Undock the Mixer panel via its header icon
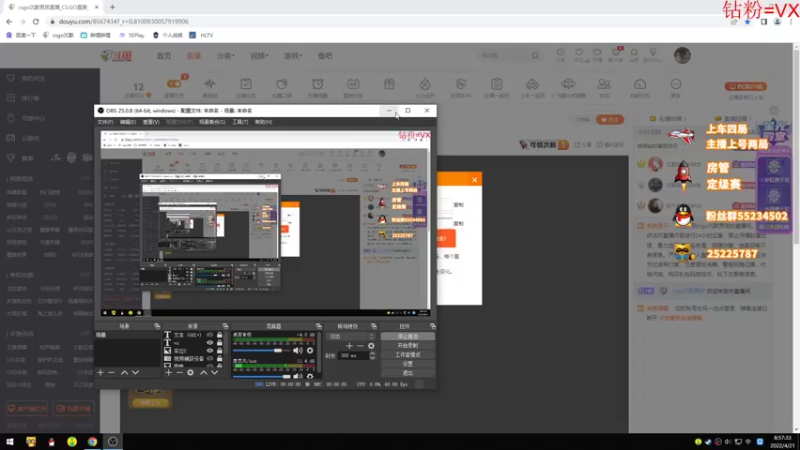 tap(318, 326)
